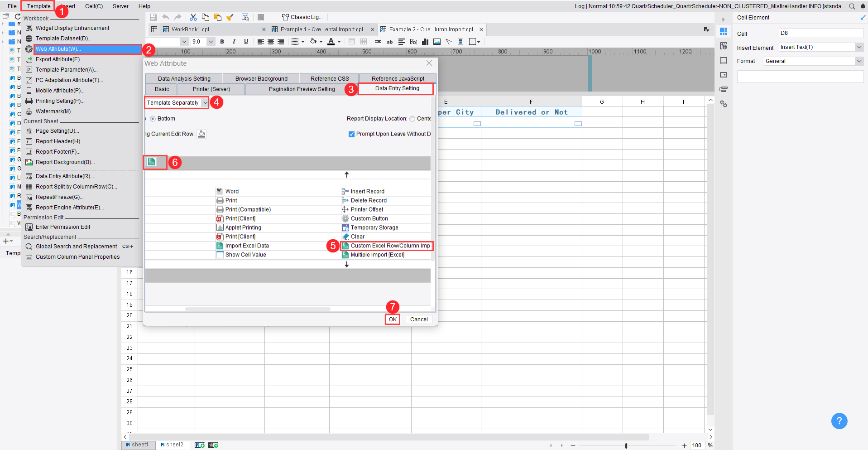Click the Cut scissors icon in toolbar
Screen dimensions: 868x450
pos(193,17)
